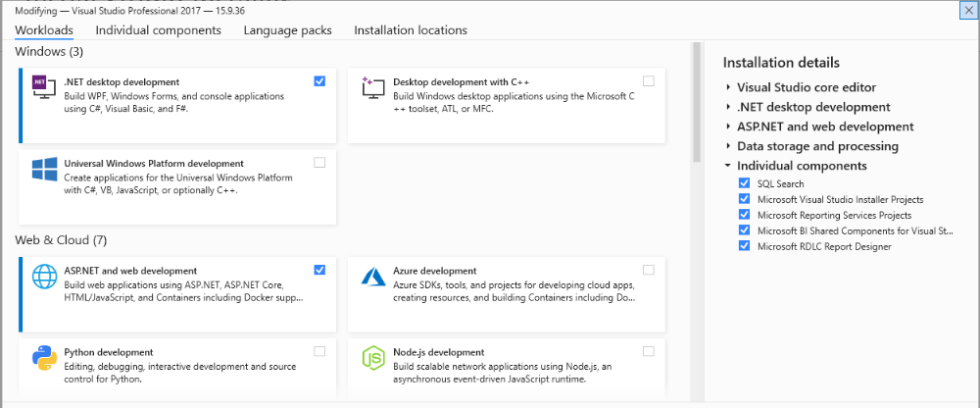The width and height of the screenshot is (980, 408).
Task: Click the Installation details heading
Action: [x=781, y=63]
